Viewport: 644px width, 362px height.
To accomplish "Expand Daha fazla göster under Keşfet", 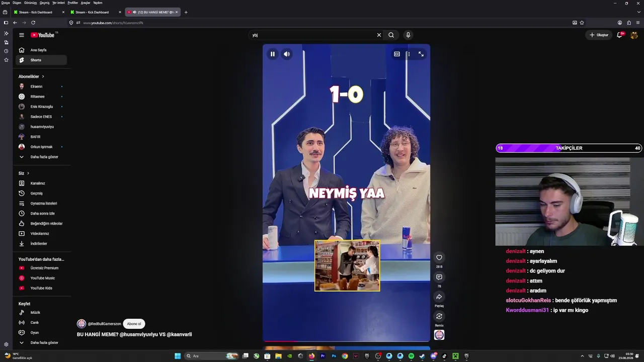I will (x=40, y=342).
